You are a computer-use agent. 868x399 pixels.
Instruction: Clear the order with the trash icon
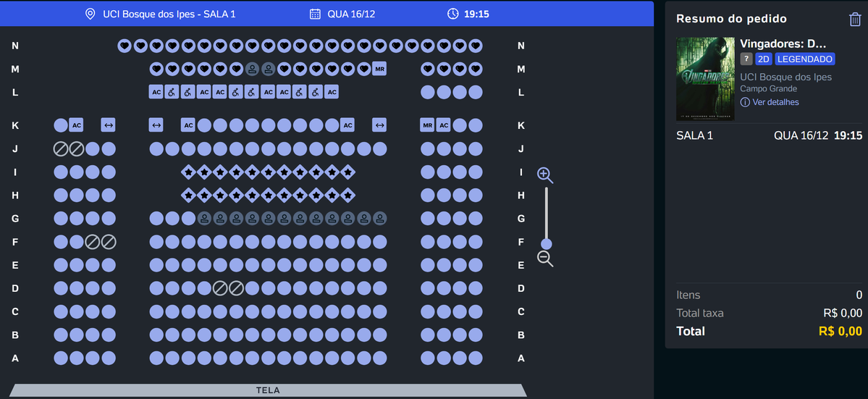pos(855,20)
